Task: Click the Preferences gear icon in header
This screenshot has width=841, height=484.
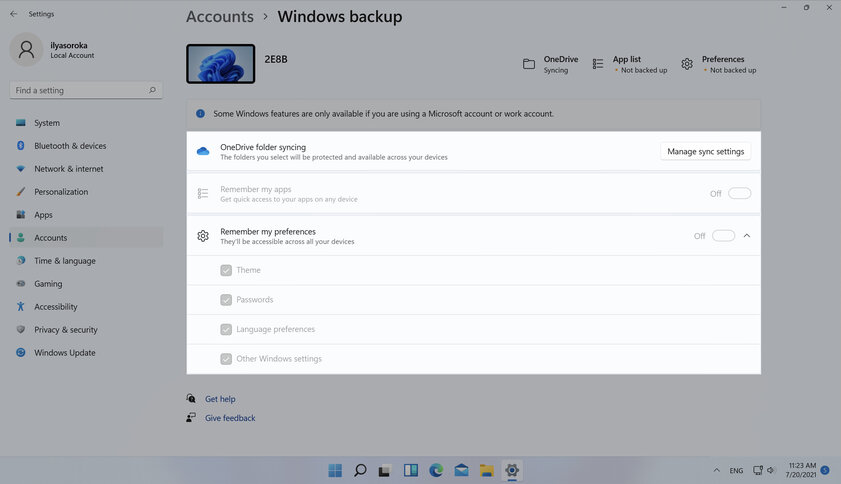Action: (x=687, y=64)
